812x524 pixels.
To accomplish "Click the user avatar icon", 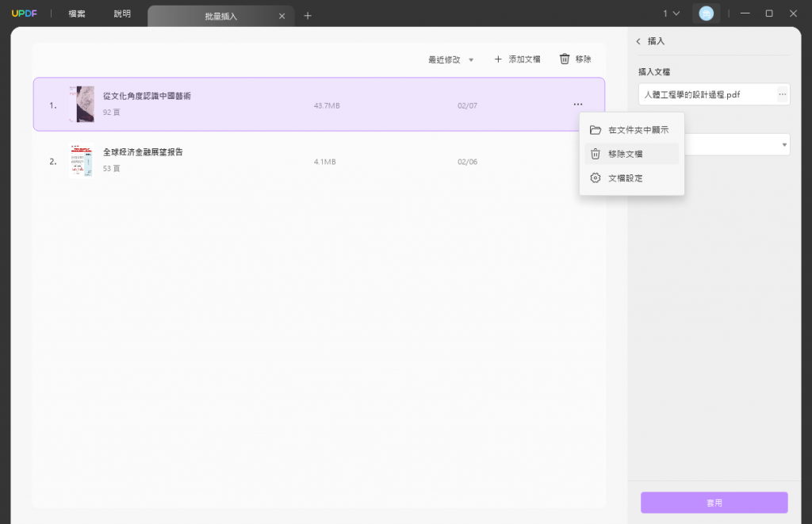I will tap(706, 13).
